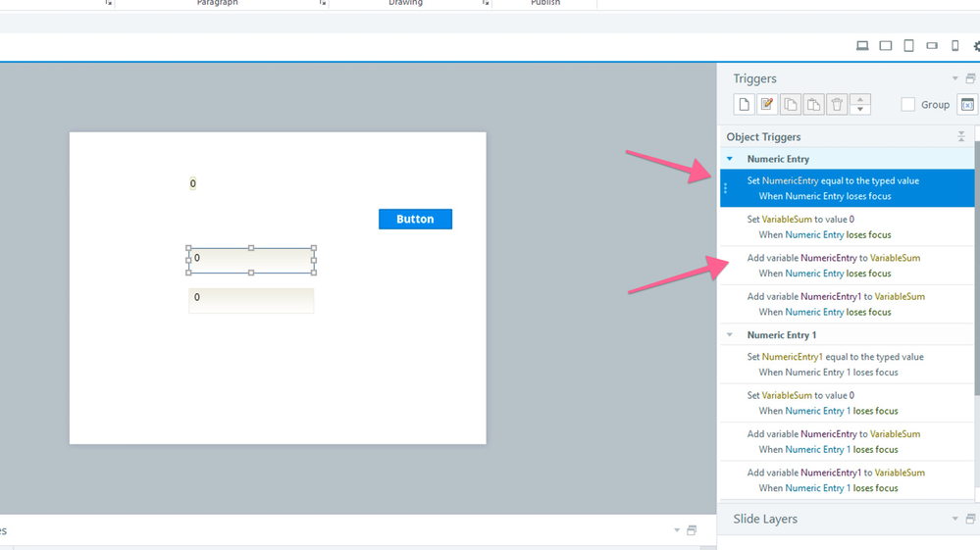This screenshot has width=980, height=550.
Task: Undock the bottom panel
Action: pyautogui.click(x=692, y=530)
